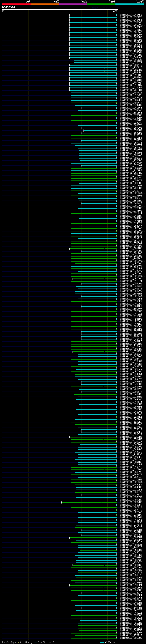
Task: Click hit label UniRef100_B1SEW3
Action: 131,334
